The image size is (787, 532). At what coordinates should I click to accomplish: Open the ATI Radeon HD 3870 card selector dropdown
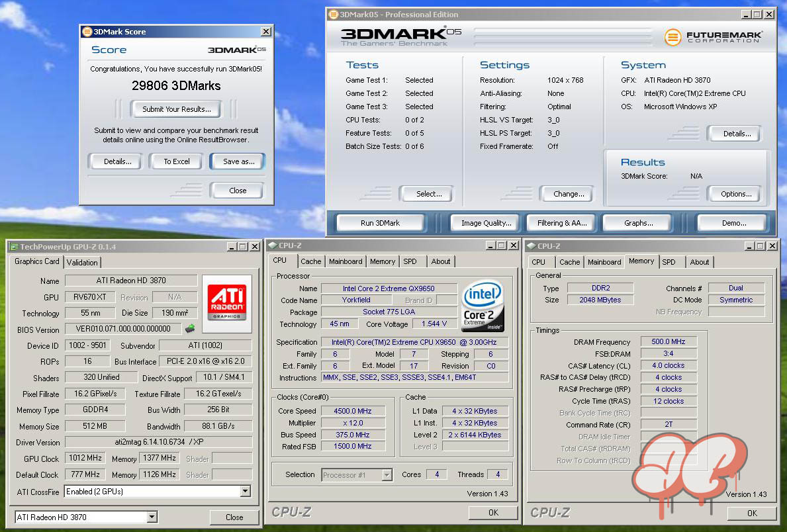click(x=152, y=517)
